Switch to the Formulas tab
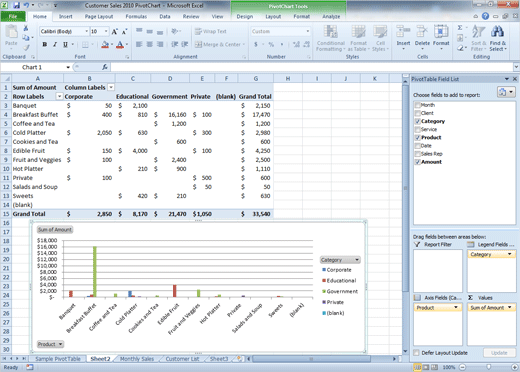The height and width of the screenshot is (372, 520). tap(136, 16)
